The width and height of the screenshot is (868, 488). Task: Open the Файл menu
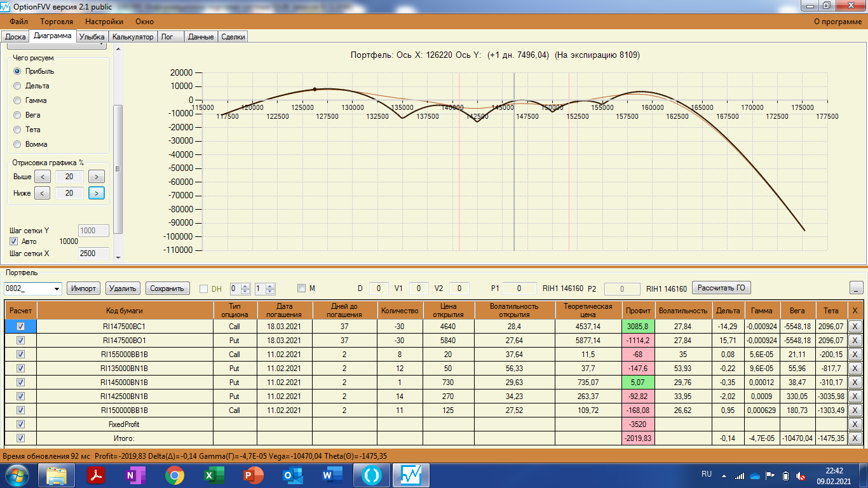[x=19, y=22]
